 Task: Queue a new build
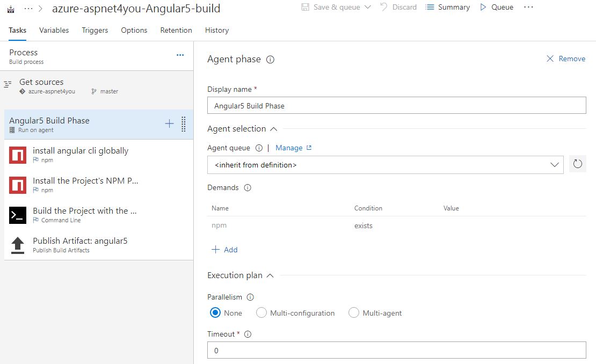(x=497, y=7)
